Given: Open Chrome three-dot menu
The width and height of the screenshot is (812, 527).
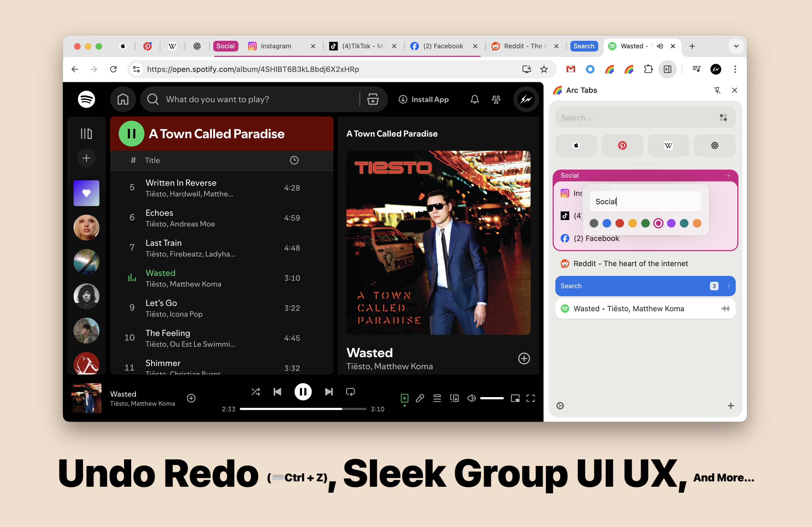Looking at the screenshot, I should pos(735,69).
